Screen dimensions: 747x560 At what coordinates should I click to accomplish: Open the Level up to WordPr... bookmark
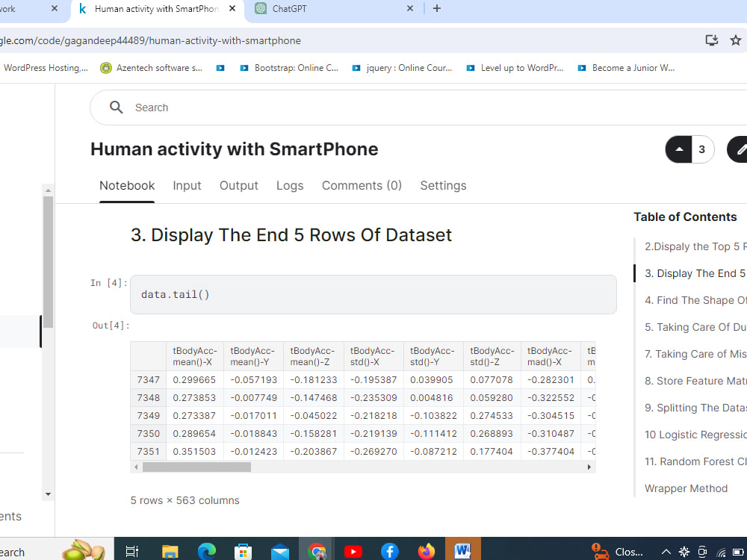515,68
